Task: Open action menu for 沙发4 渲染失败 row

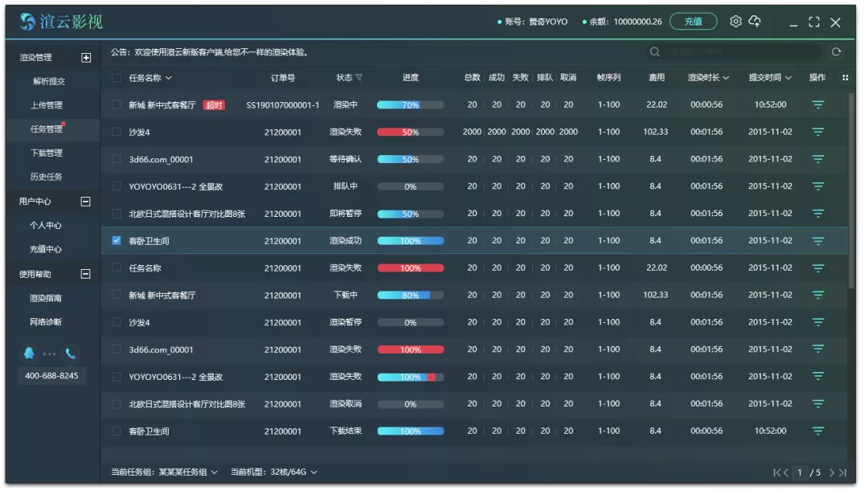Action: point(818,132)
